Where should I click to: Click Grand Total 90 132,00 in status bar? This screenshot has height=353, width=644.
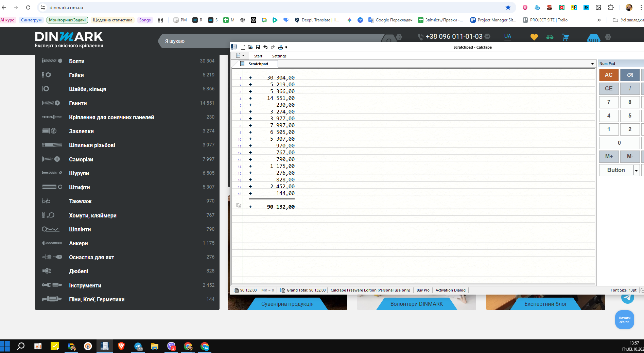[303, 290]
